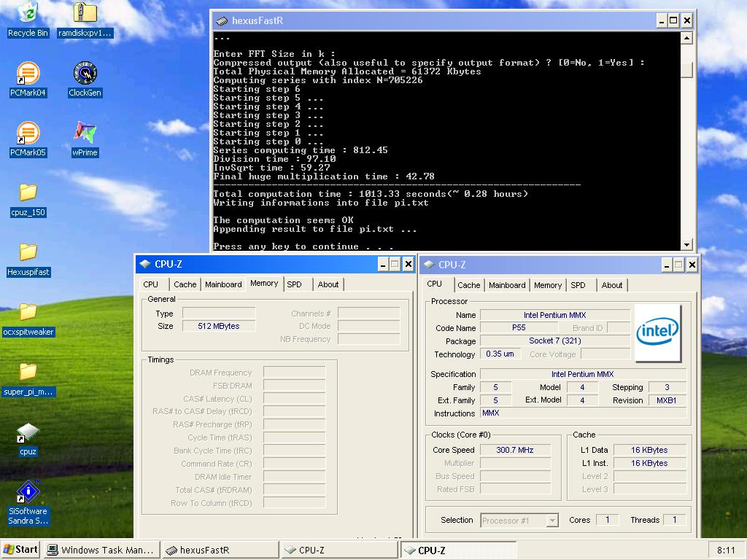Minimize the left CPU-Z window

[x=383, y=264]
